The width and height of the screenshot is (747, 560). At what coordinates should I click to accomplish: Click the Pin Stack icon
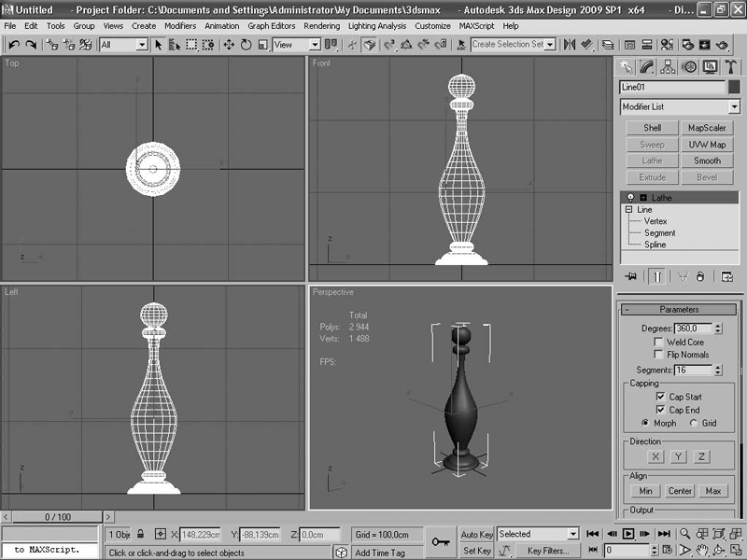coord(631,276)
